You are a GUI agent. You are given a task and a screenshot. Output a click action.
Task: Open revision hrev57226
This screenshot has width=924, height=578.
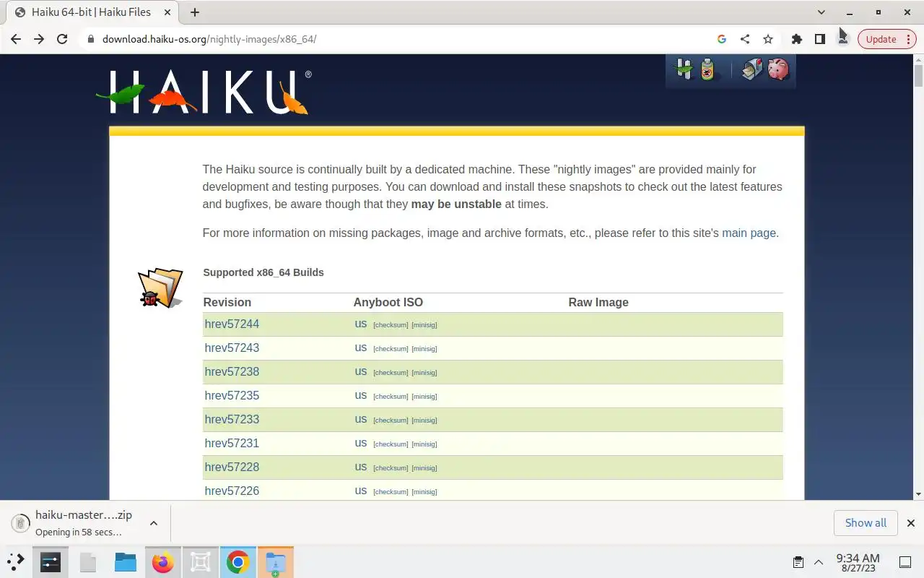(232, 491)
